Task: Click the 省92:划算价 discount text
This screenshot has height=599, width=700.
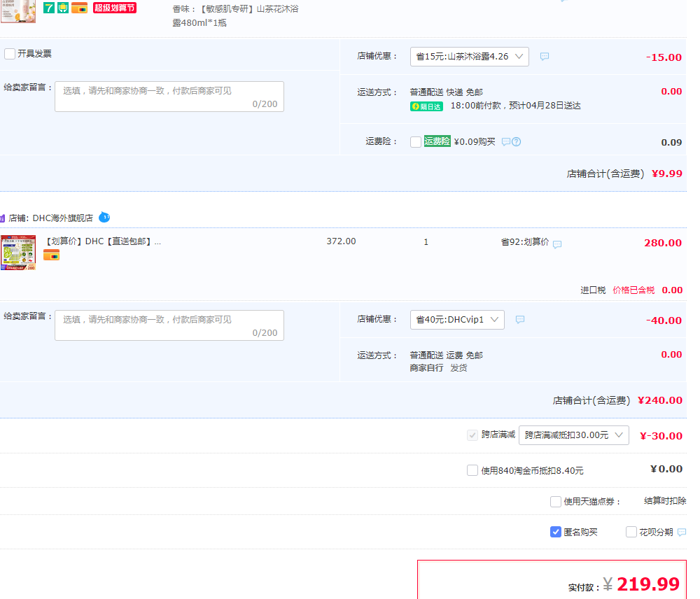Action: point(525,242)
